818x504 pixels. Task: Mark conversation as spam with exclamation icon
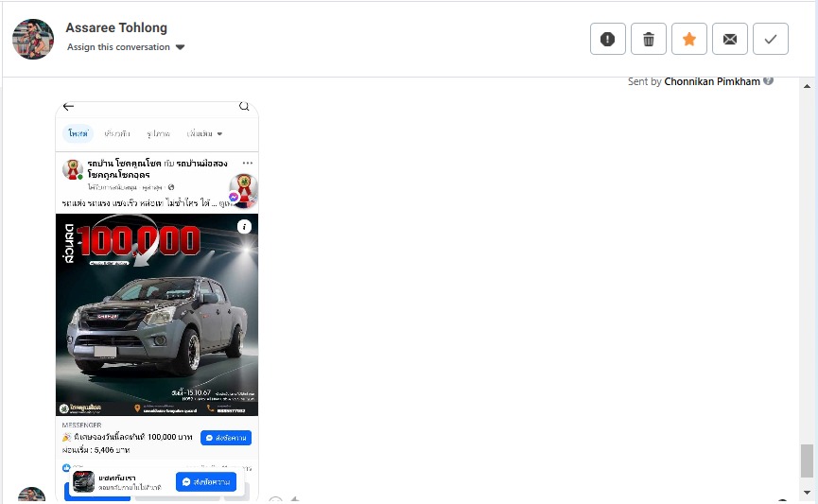608,39
